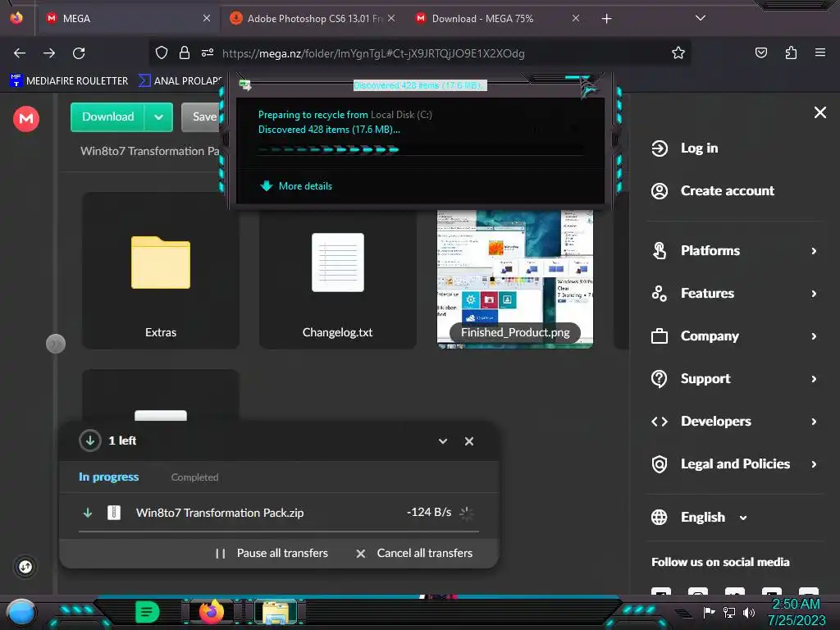Expand the Developers submenu
This screenshot has width=840, height=630.
pyautogui.click(x=814, y=422)
